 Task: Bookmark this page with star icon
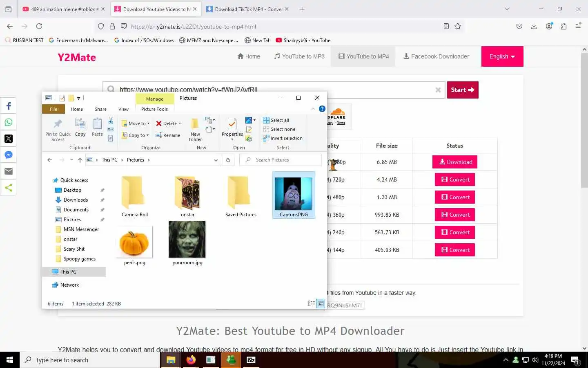(x=458, y=26)
